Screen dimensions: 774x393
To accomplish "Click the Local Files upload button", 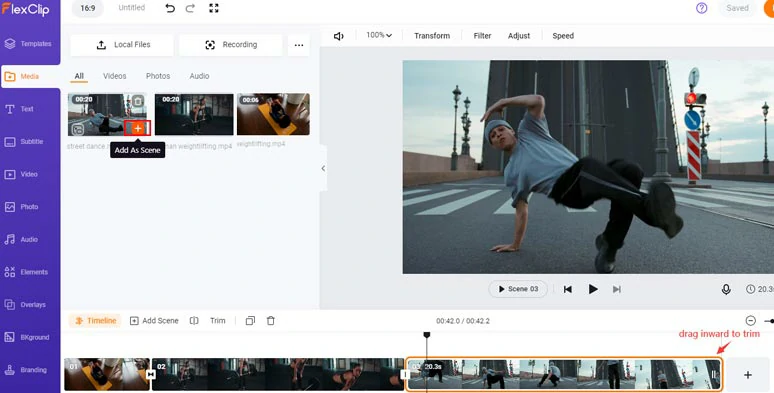I will 122,45.
